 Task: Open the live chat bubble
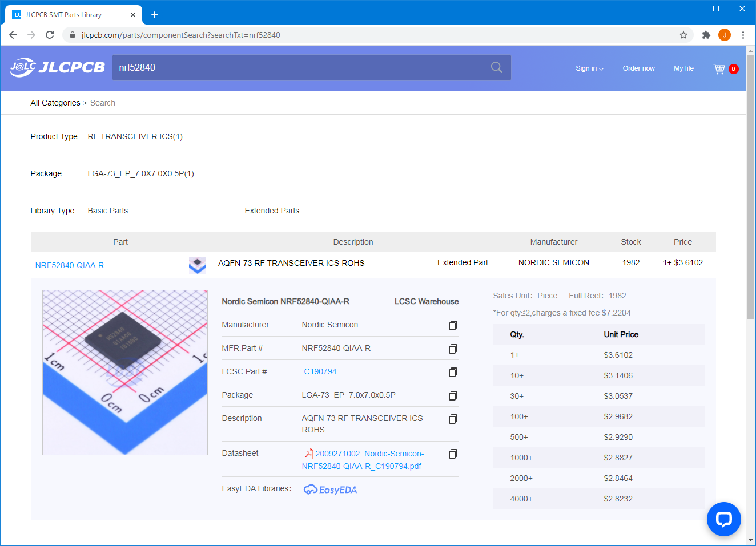pos(723,519)
